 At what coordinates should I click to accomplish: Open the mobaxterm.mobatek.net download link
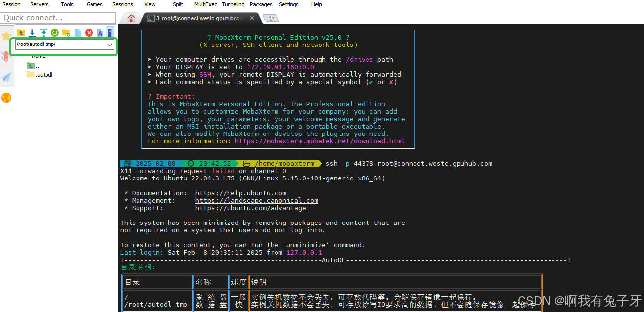pos(320,141)
